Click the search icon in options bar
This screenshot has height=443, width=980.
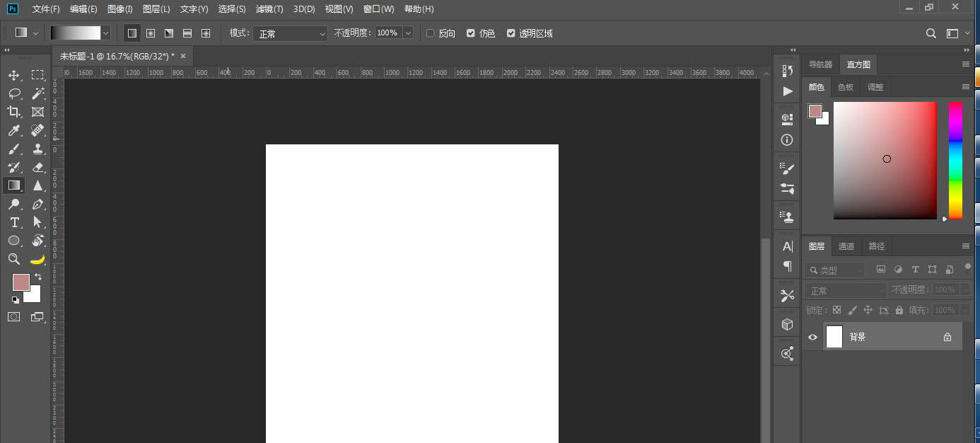tap(931, 33)
